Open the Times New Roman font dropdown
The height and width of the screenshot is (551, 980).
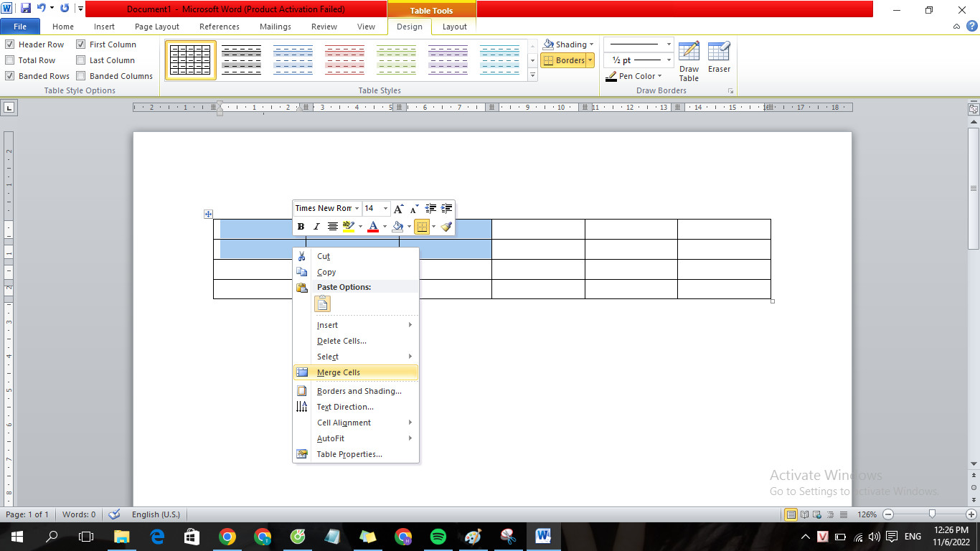coord(357,209)
